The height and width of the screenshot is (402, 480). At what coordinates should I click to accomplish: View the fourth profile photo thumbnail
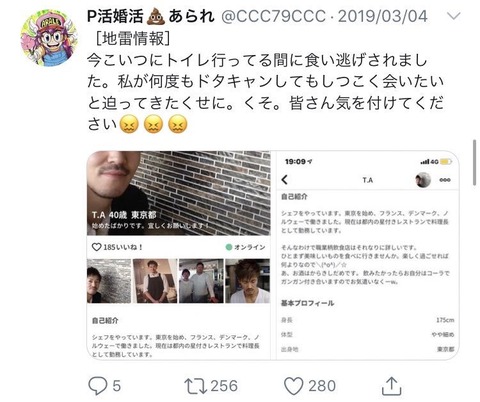click(x=248, y=281)
